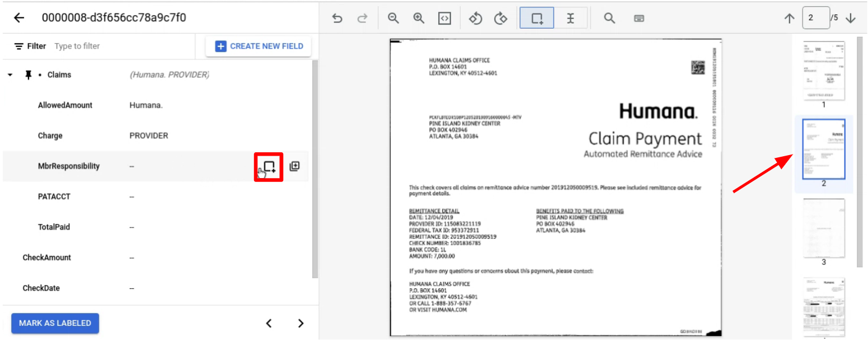Click the fit-to-width icon
Image resolution: width=868 pixels, height=341 pixels.
coord(444,18)
